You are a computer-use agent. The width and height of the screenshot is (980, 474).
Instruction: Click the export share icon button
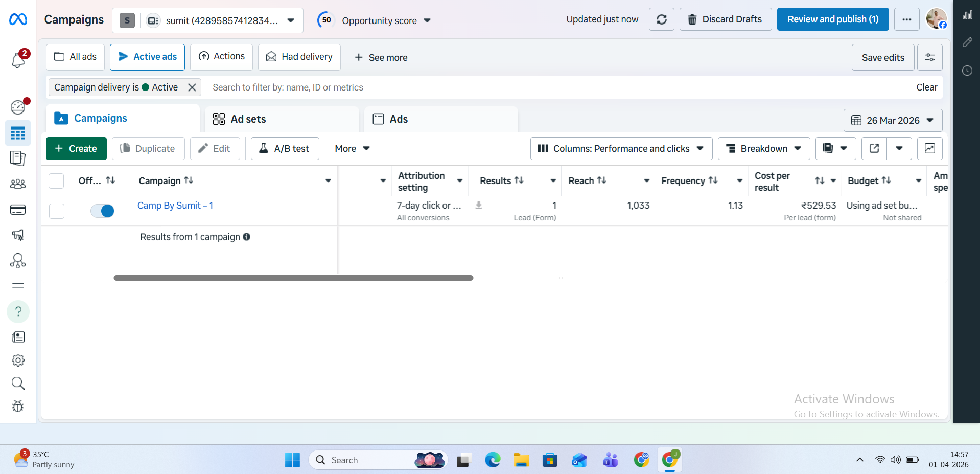(874, 148)
